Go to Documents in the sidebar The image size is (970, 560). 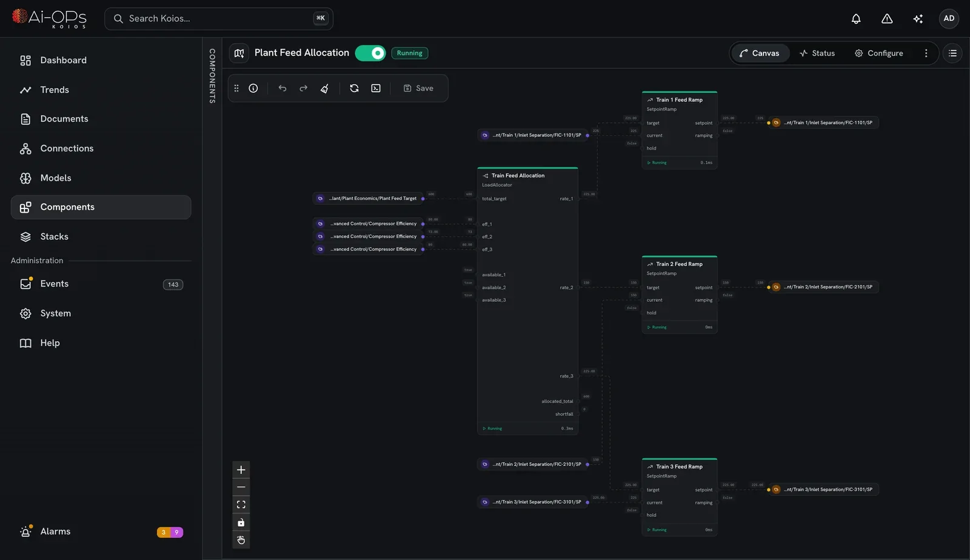pyautogui.click(x=101, y=119)
